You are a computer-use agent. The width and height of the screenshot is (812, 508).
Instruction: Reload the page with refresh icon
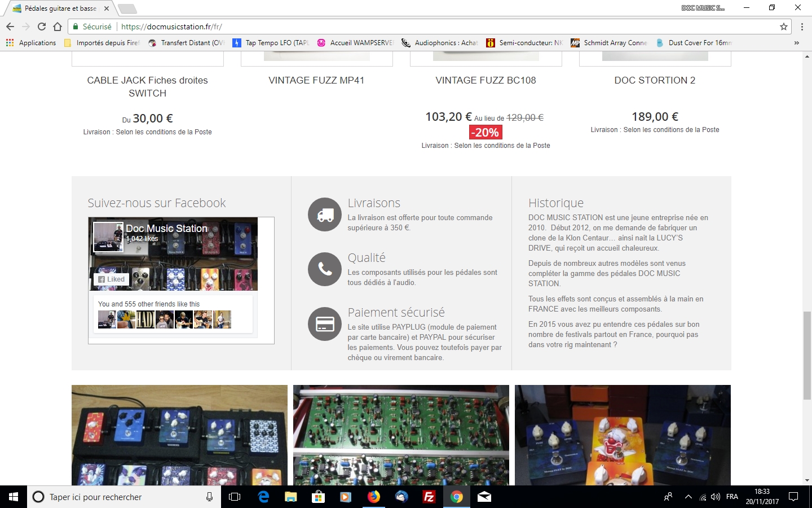(x=42, y=27)
